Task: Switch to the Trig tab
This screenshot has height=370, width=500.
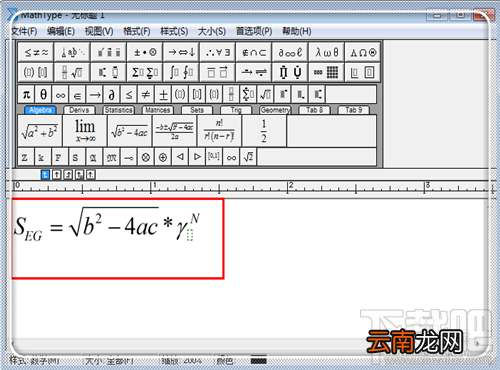Action: (x=236, y=110)
